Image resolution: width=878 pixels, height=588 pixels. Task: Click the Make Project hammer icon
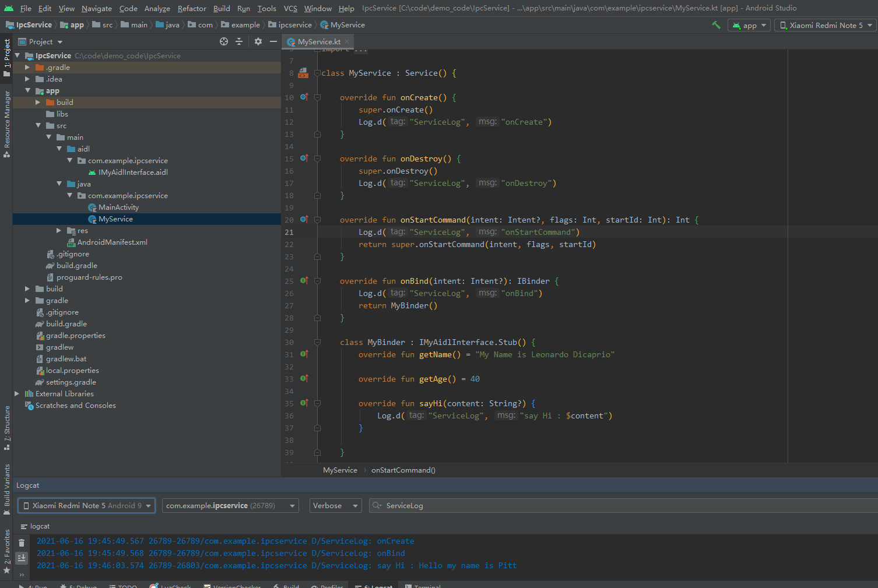point(716,25)
